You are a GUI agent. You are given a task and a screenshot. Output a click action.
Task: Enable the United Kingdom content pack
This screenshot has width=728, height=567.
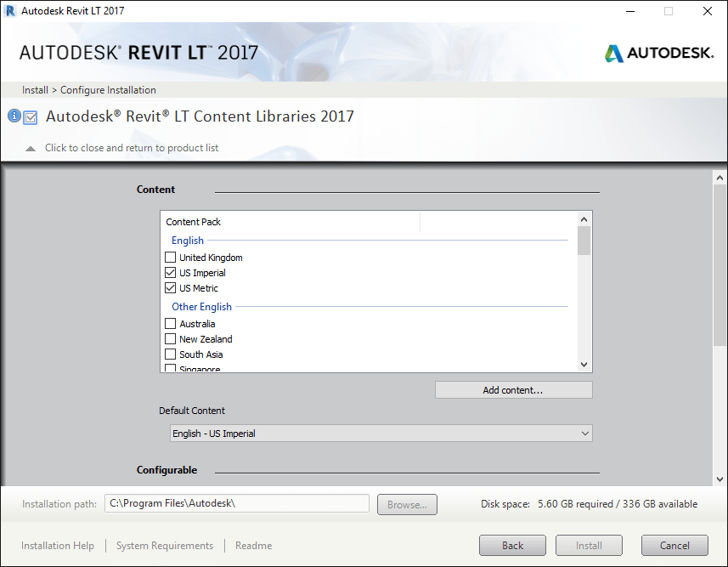click(x=171, y=257)
